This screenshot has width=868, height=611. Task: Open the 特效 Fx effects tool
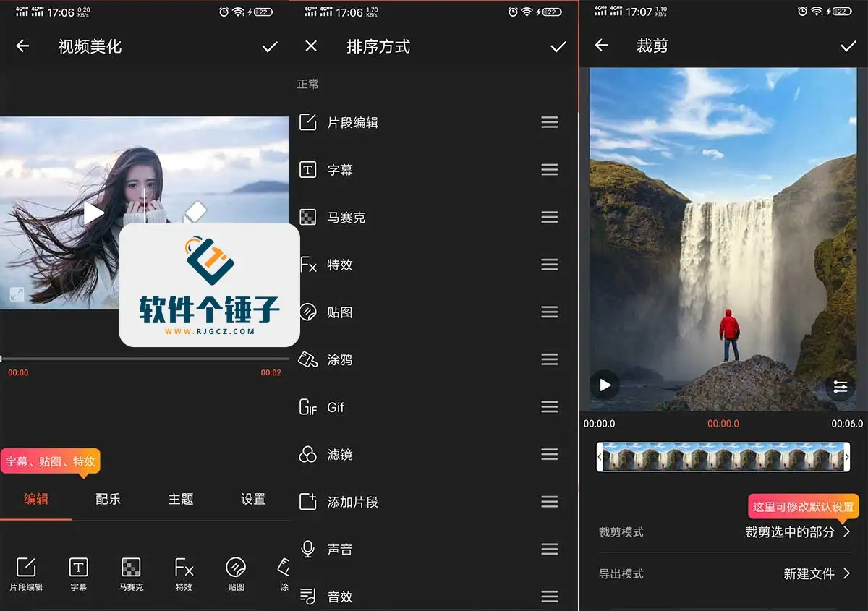click(x=339, y=264)
